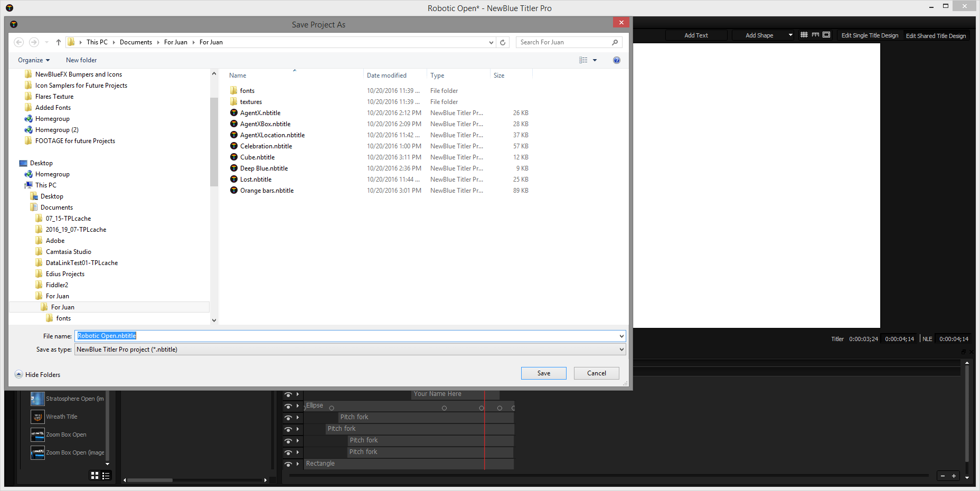Screen dimensions: 980x491
Task: Expand the Rectangle layer track
Action: (x=298, y=464)
